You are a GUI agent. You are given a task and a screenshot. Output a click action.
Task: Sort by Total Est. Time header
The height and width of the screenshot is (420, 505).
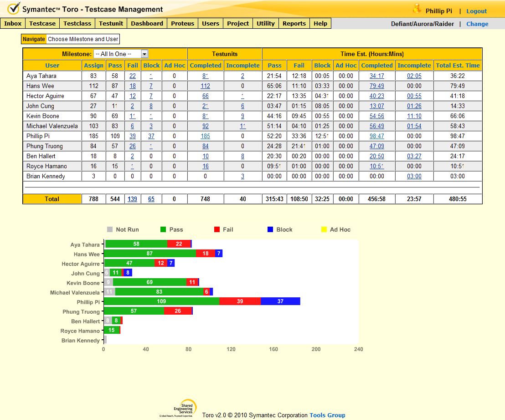[x=458, y=65]
